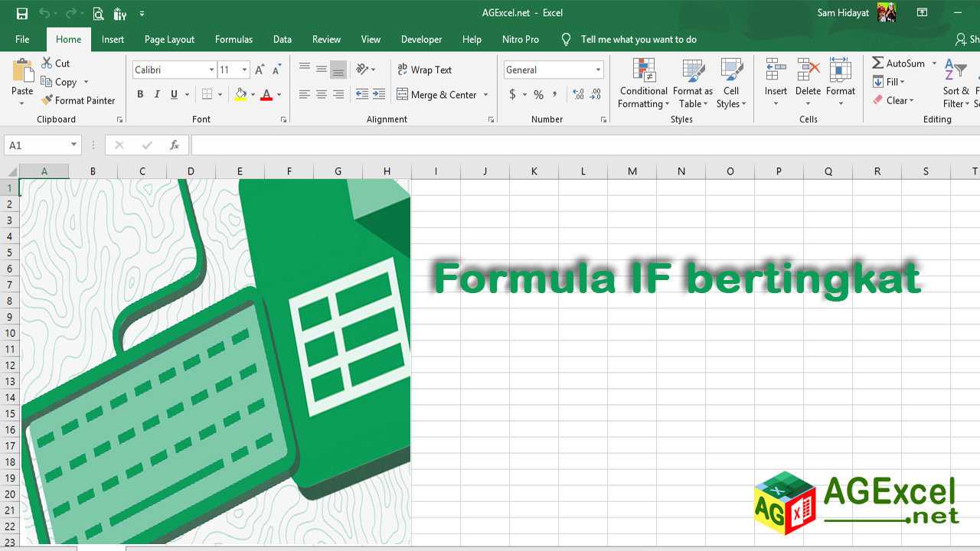
Task: Click the Name Box showing A1
Action: [x=42, y=145]
